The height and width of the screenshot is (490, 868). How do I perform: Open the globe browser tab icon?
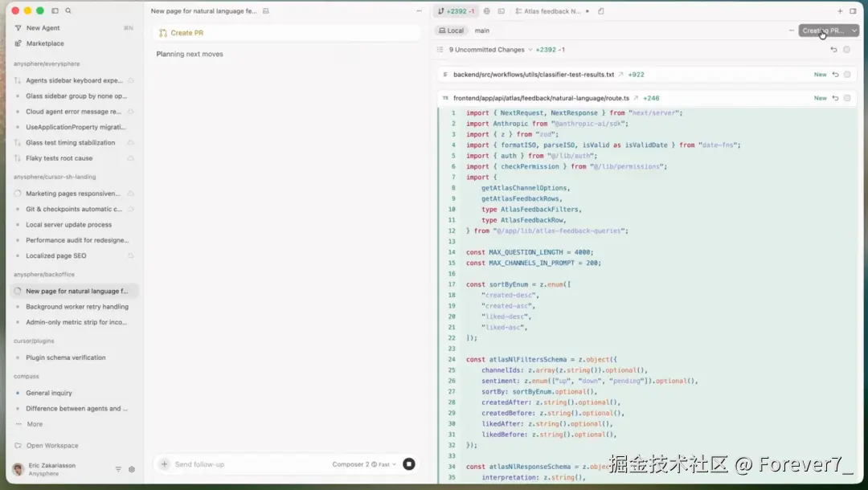point(486,11)
